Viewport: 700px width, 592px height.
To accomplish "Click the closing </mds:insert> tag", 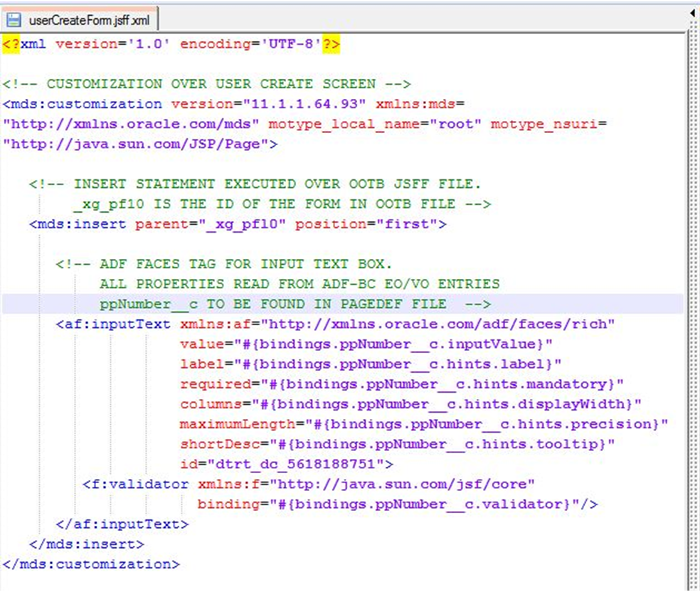I will tap(87, 544).
